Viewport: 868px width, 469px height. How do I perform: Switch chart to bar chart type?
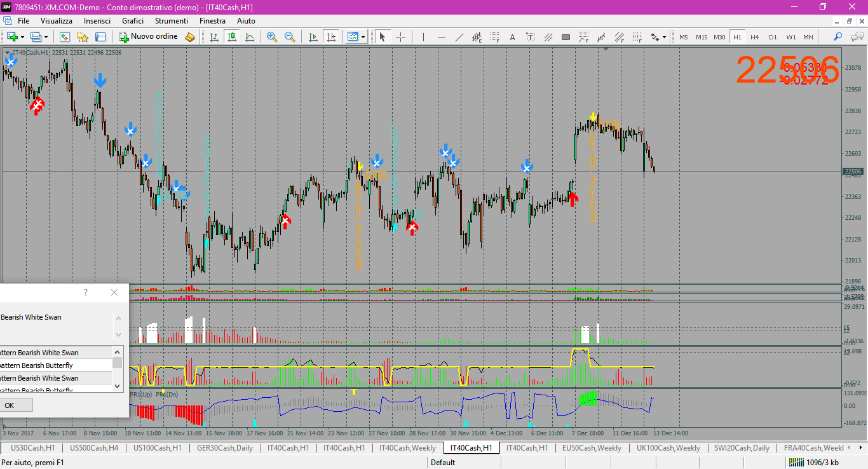point(214,37)
